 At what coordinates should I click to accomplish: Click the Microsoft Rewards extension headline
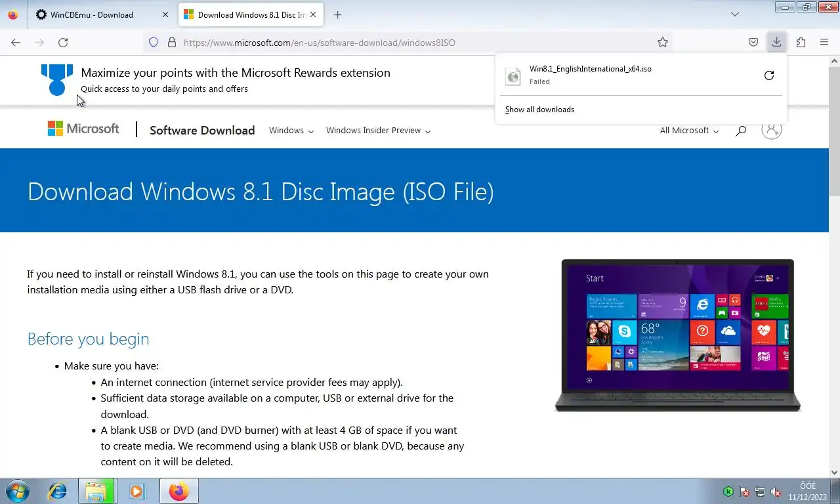pyautogui.click(x=236, y=73)
